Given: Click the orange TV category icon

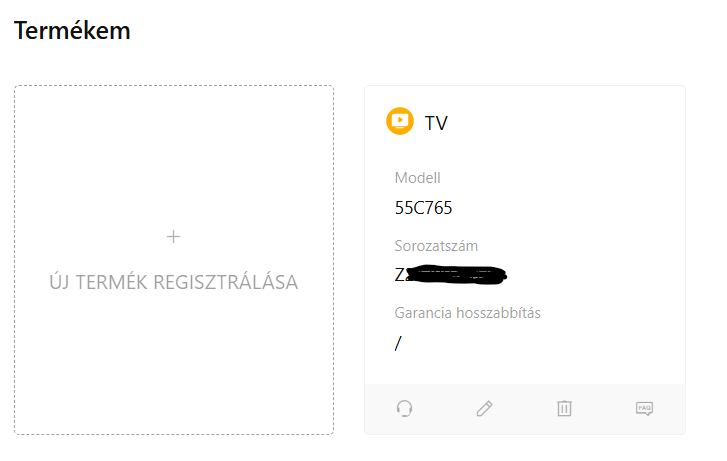Looking at the screenshot, I should 400,121.
